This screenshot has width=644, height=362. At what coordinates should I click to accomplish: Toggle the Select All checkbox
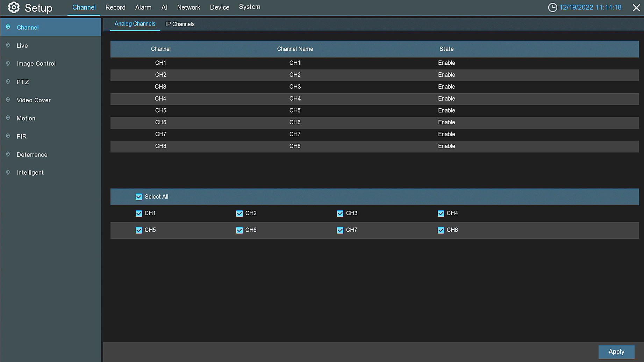coord(139,197)
